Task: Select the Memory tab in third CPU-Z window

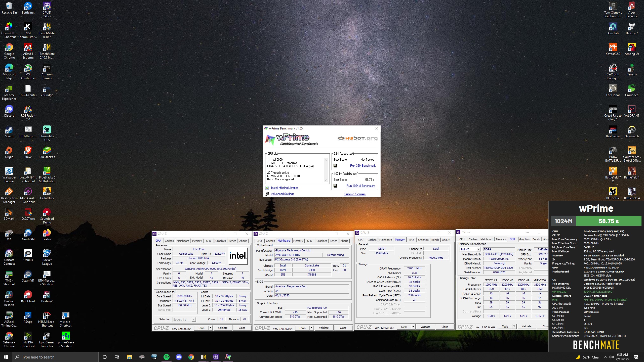Action: tap(400, 240)
